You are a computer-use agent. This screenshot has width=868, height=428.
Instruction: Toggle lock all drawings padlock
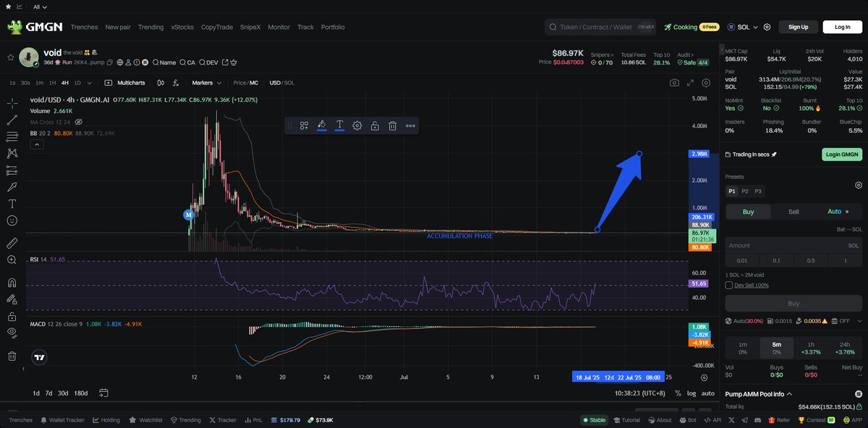coord(12,316)
